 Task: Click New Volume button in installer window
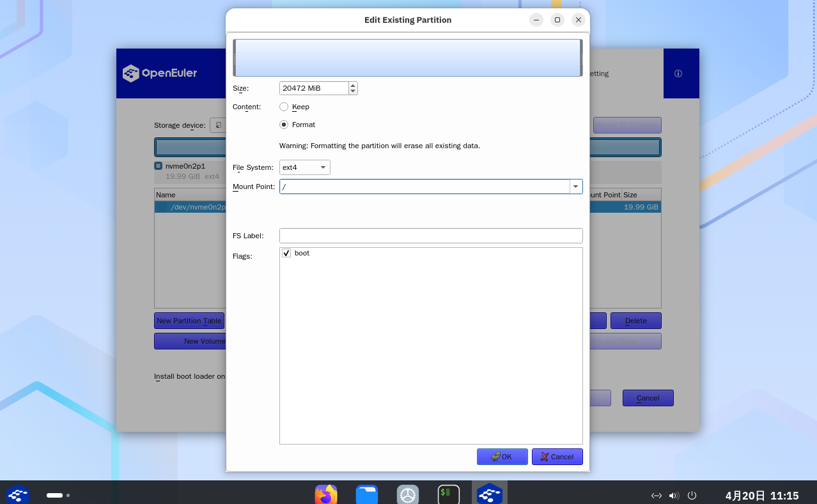tap(190, 341)
